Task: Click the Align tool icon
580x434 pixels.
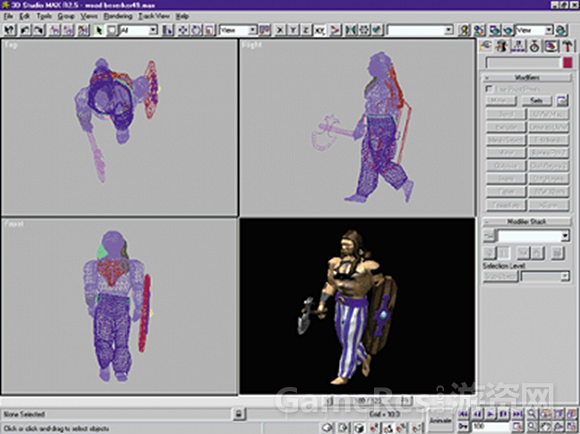Action: point(377,30)
